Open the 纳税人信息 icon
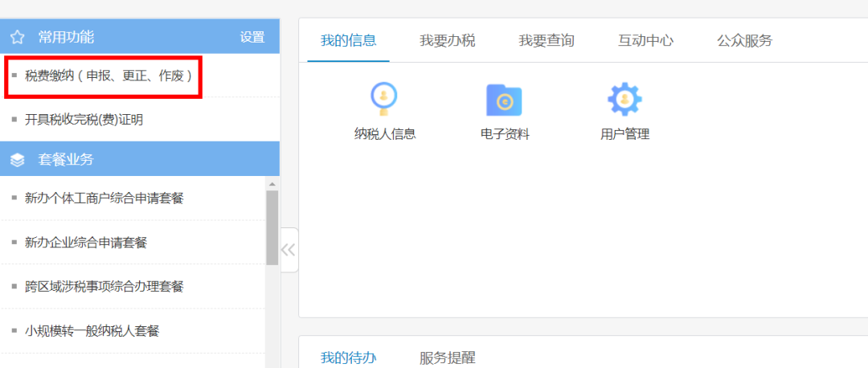The width and height of the screenshot is (868, 368). [x=384, y=100]
